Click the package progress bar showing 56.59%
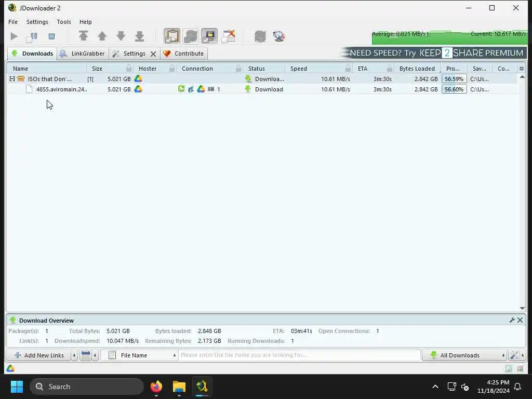 (x=454, y=79)
